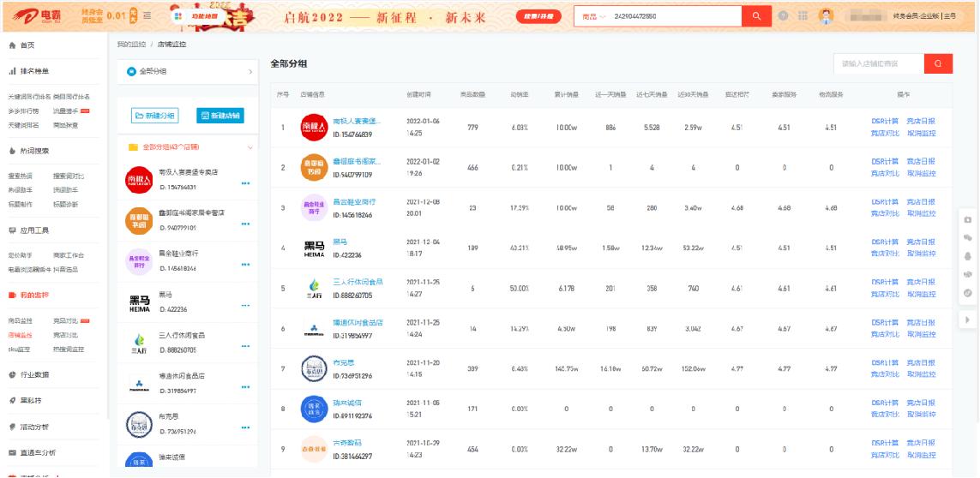Click the 新建分组 button
The height and width of the screenshot is (478, 980).
pyautogui.click(x=154, y=116)
